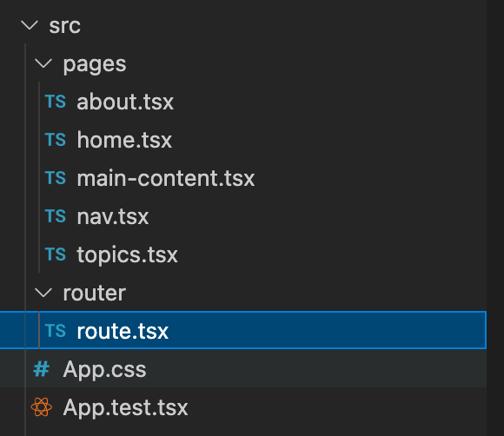
Task: Open the home.tsx file
Action: pos(124,140)
